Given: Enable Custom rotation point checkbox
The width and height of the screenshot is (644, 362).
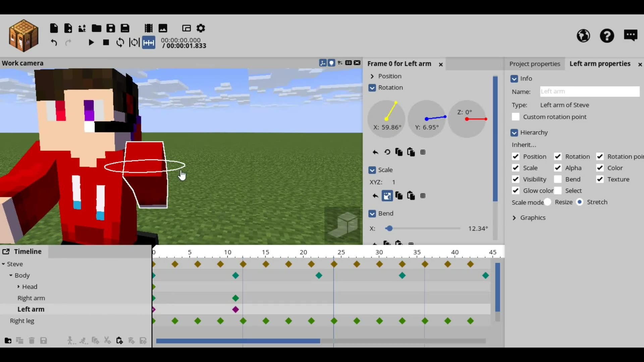Looking at the screenshot, I should [x=516, y=117].
